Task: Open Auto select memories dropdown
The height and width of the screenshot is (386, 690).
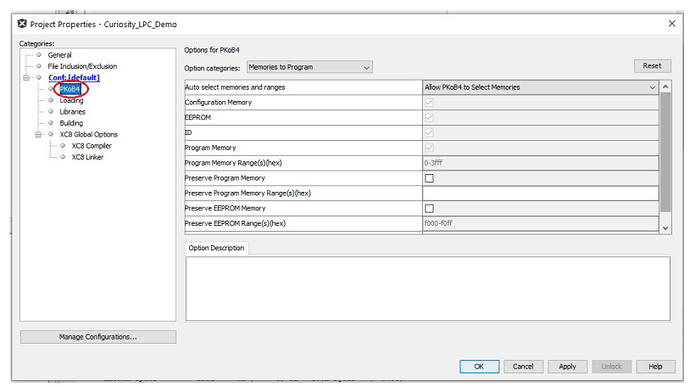Action: point(540,88)
